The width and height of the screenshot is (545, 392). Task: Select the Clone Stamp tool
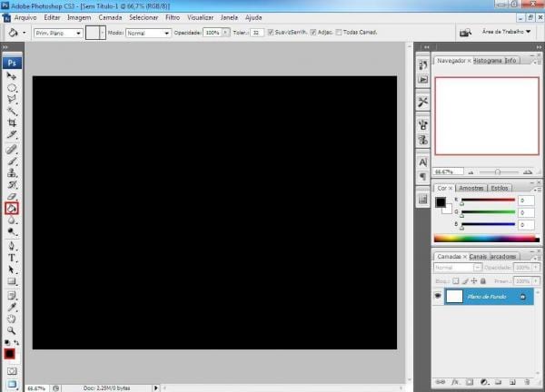click(12, 172)
